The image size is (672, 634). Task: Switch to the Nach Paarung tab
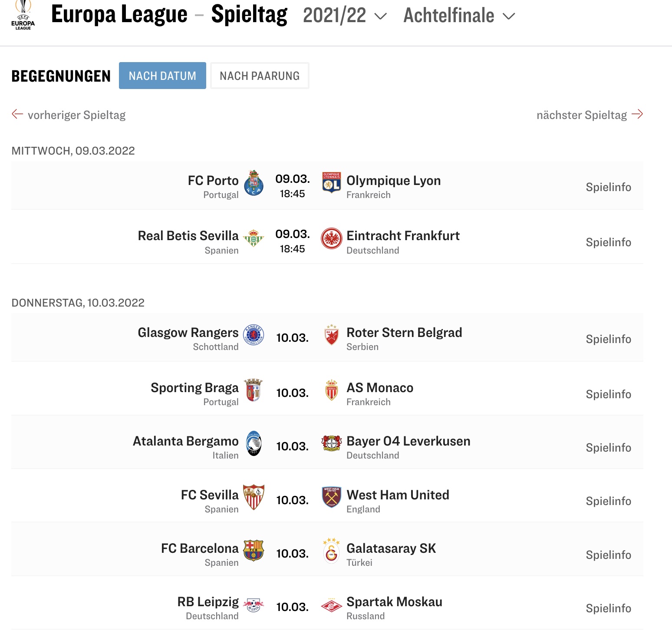260,76
